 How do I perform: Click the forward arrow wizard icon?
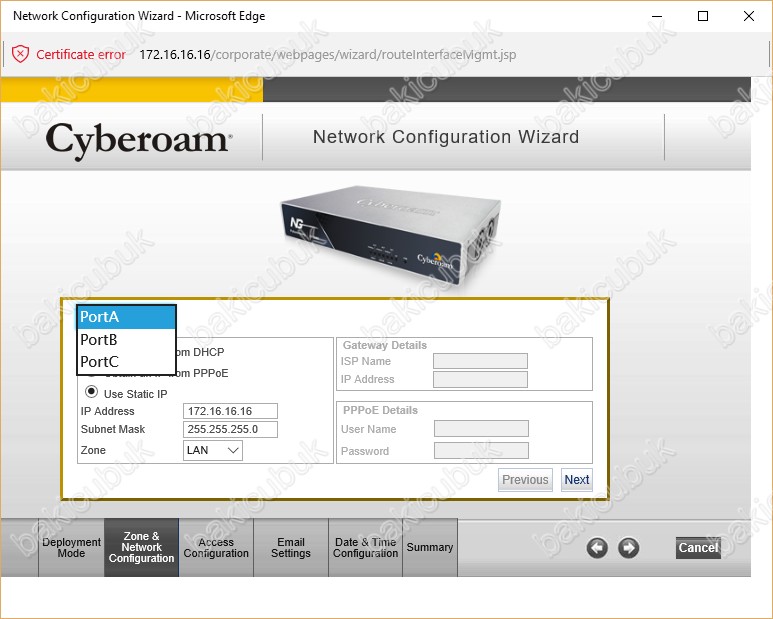point(629,548)
